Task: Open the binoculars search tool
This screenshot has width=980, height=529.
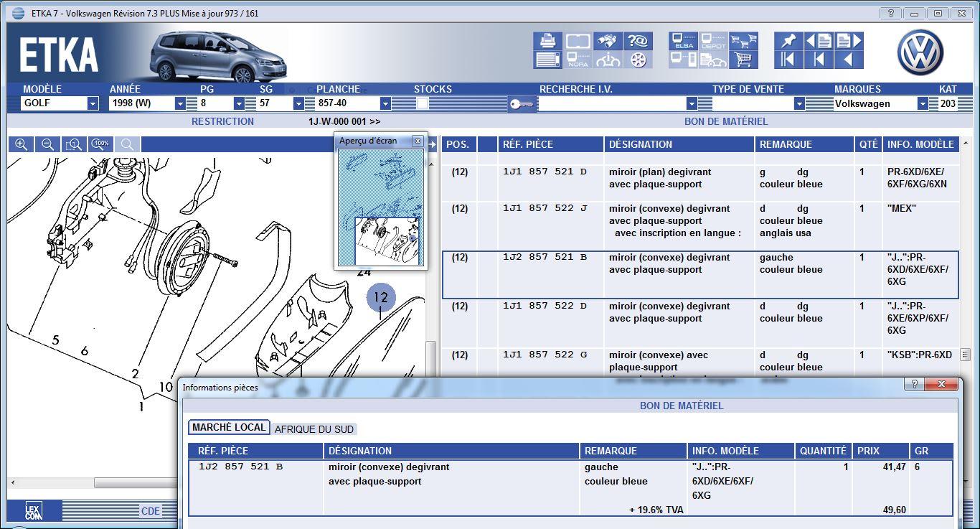Action: 608,41
